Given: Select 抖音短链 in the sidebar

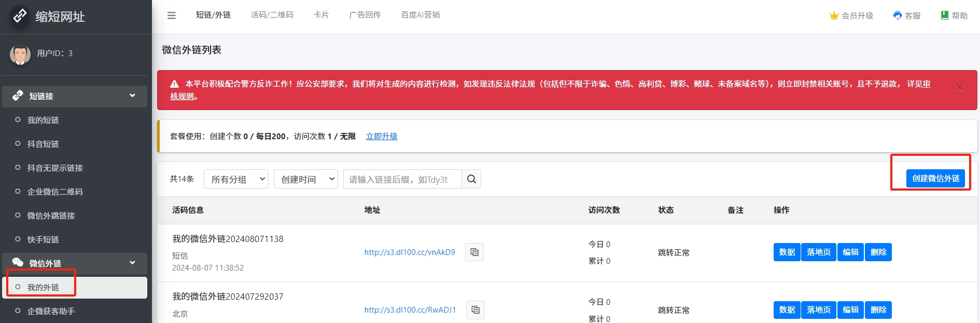Looking at the screenshot, I should [x=43, y=144].
